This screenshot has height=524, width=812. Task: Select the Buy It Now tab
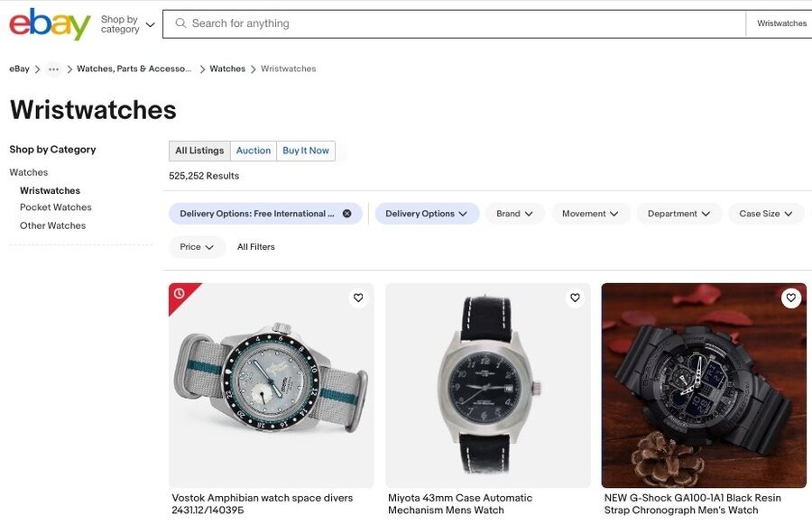(305, 151)
